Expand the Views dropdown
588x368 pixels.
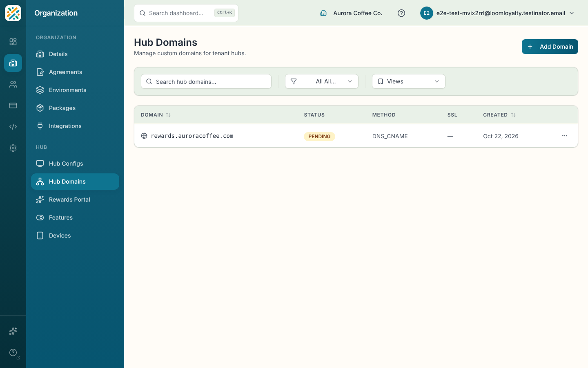tap(409, 81)
